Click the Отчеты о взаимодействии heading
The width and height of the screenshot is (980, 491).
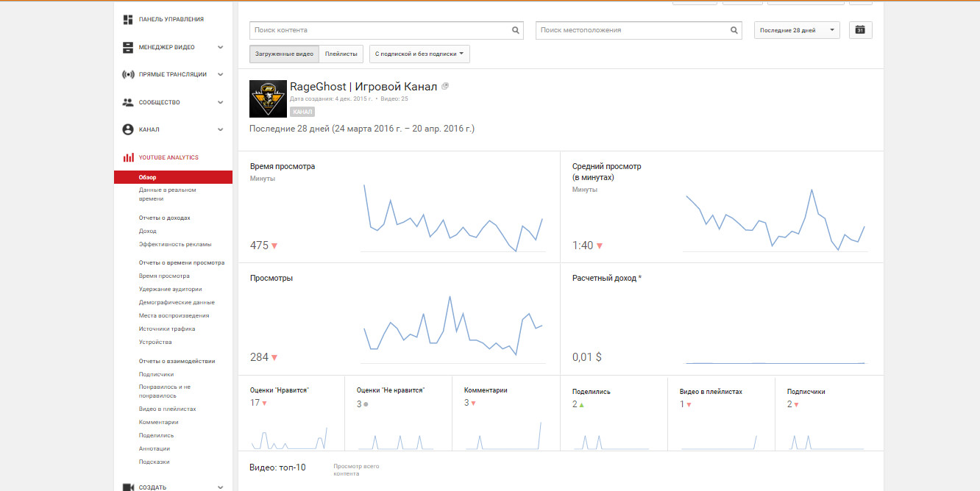pos(177,361)
